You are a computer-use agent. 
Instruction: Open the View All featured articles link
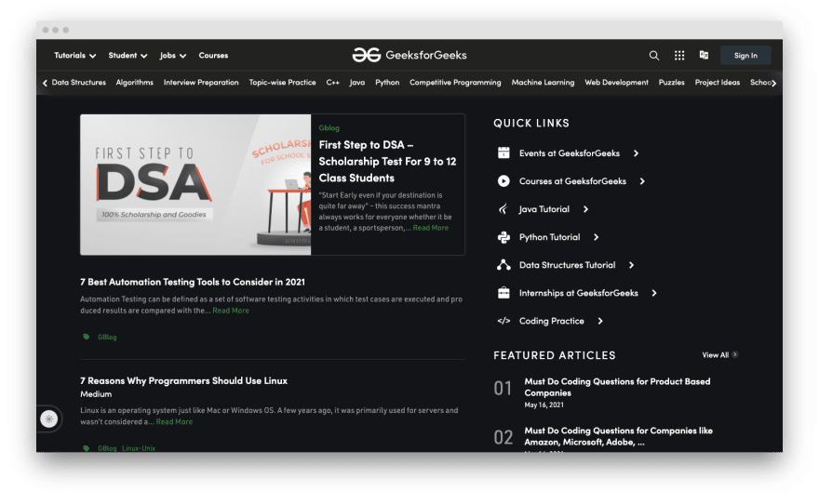pos(716,355)
